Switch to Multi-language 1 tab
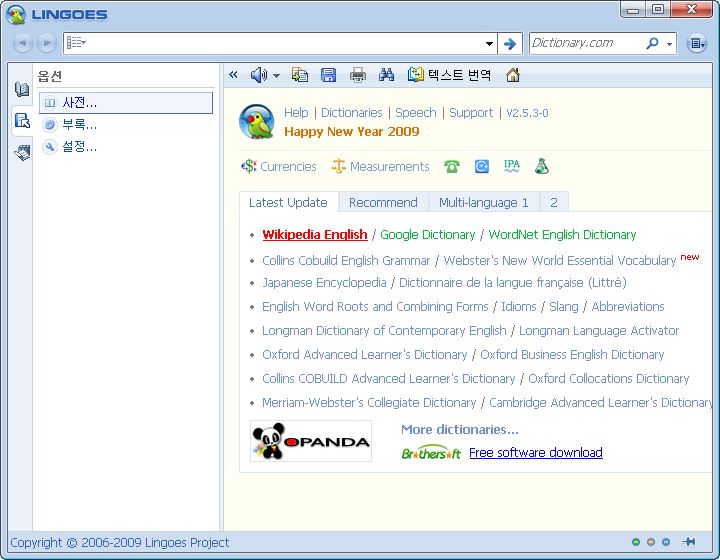720x560 pixels. coord(484,202)
